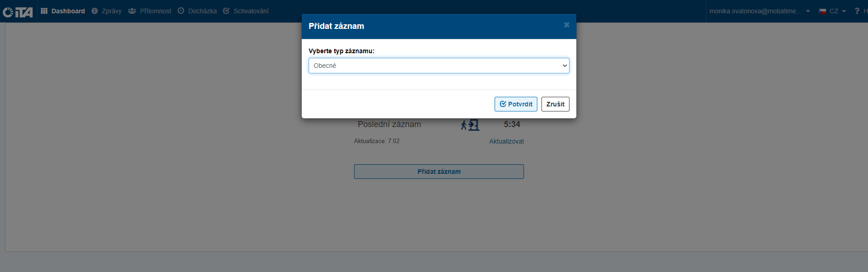This screenshot has height=272, width=868.
Task: Open the monika.svatonova user account menu
Action: point(759,11)
